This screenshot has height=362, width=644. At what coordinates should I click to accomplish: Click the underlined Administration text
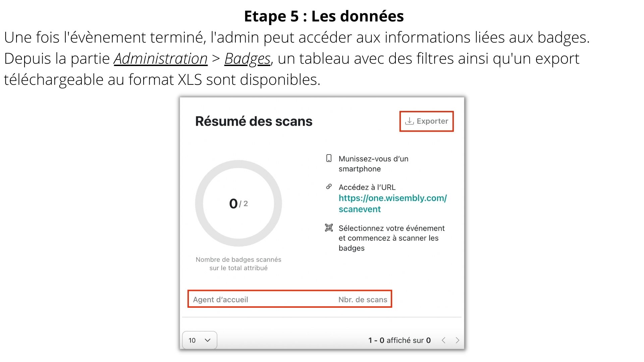click(161, 59)
